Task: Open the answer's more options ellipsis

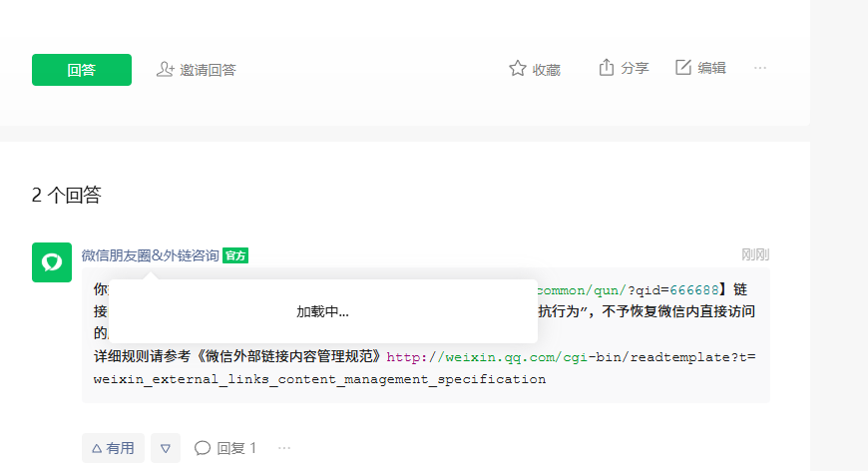Action: [x=284, y=448]
